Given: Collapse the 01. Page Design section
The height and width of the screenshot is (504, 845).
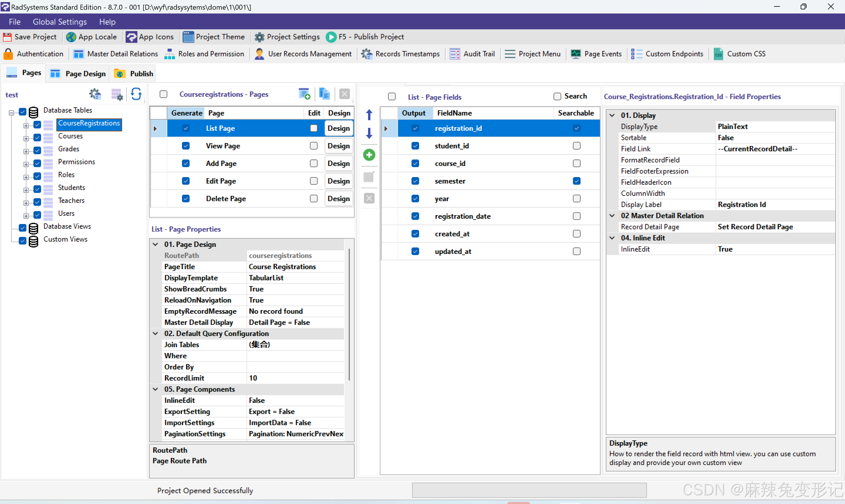Looking at the screenshot, I should click(x=156, y=244).
